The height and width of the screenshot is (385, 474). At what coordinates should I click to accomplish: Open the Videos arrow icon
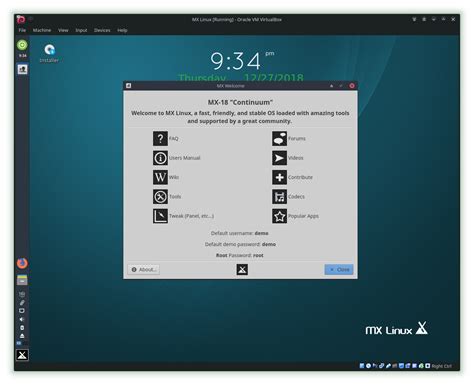coord(279,158)
